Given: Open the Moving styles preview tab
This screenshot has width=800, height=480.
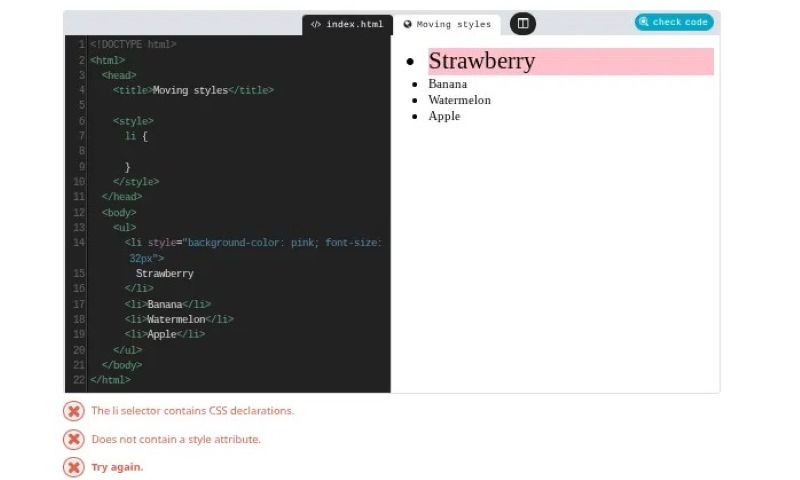Looking at the screenshot, I should tap(447, 24).
